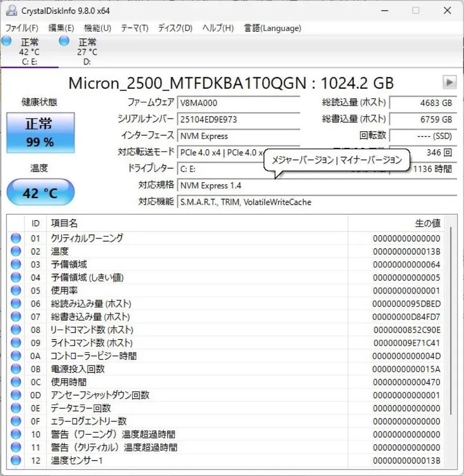
Task: Click status orb in row 02 温度
Action: [16, 251]
